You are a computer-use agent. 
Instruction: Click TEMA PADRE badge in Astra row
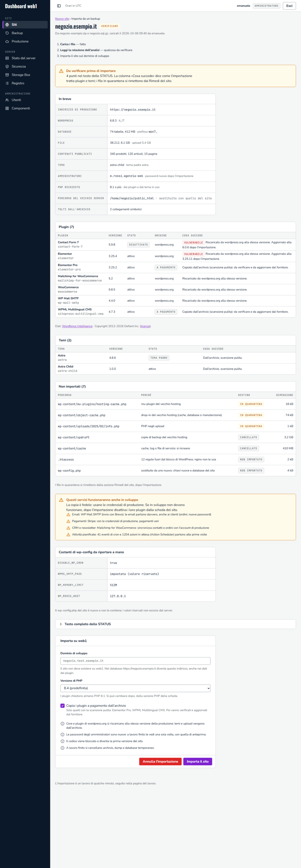click(159, 358)
